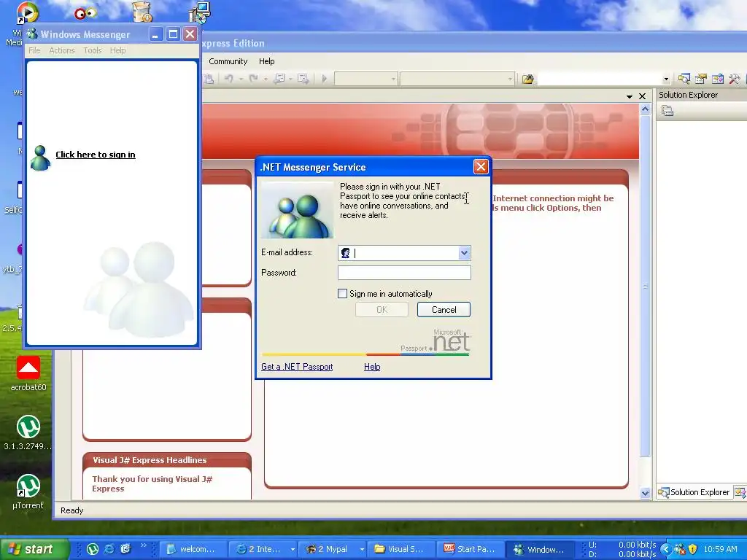Click the buddy icon beside 'Click here to sign in'

click(41, 157)
